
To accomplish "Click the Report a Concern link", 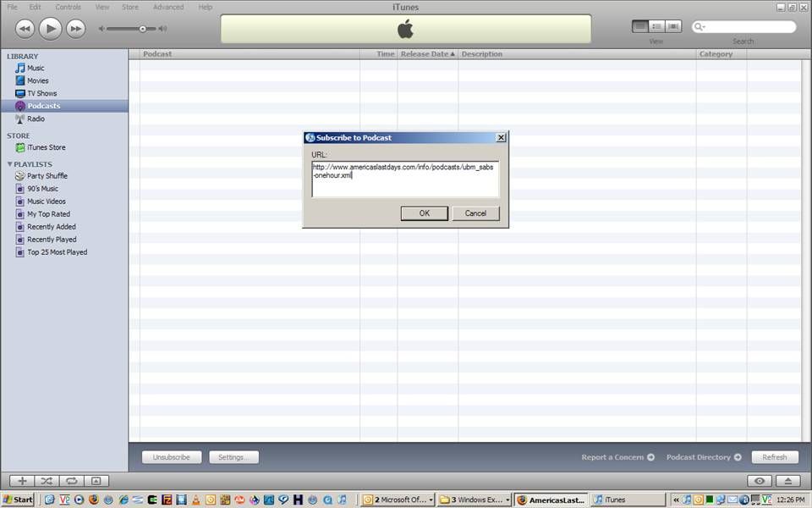I will tap(617, 457).
